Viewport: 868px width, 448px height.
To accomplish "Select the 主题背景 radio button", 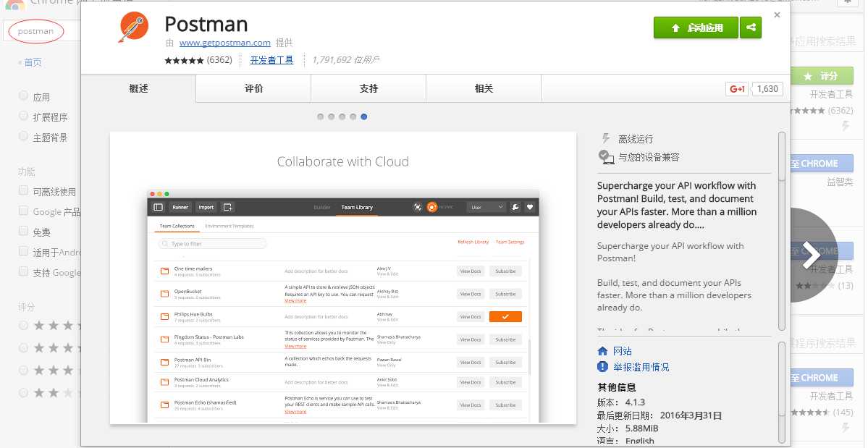I will [x=23, y=136].
